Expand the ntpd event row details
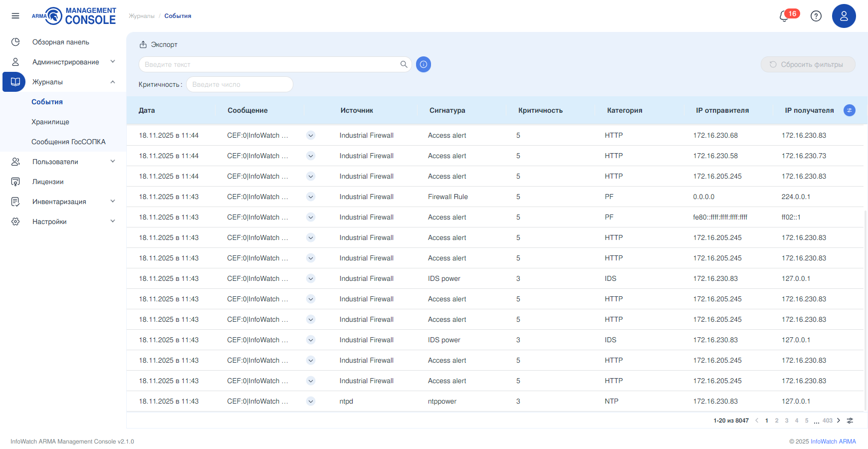 311,401
